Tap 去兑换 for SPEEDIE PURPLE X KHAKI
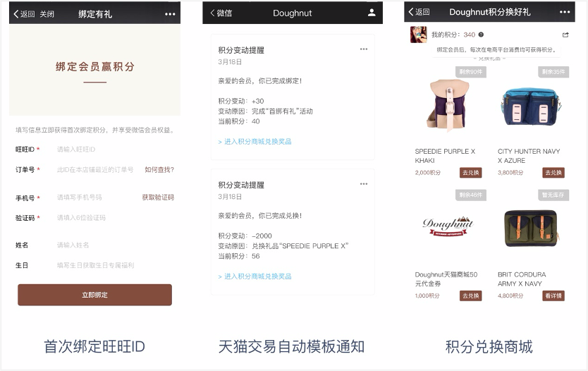The height and width of the screenshot is (371, 588). tap(471, 173)
